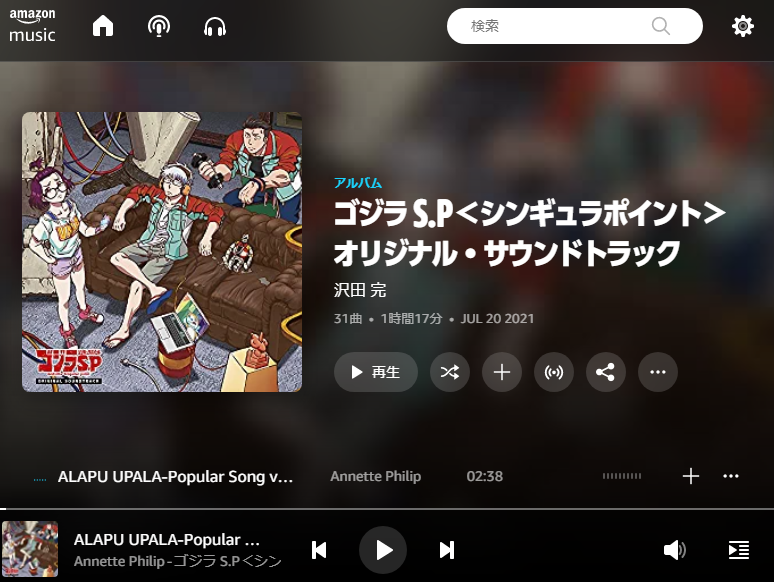
Task: Open the library headphones icon
Action: [215, 26]
